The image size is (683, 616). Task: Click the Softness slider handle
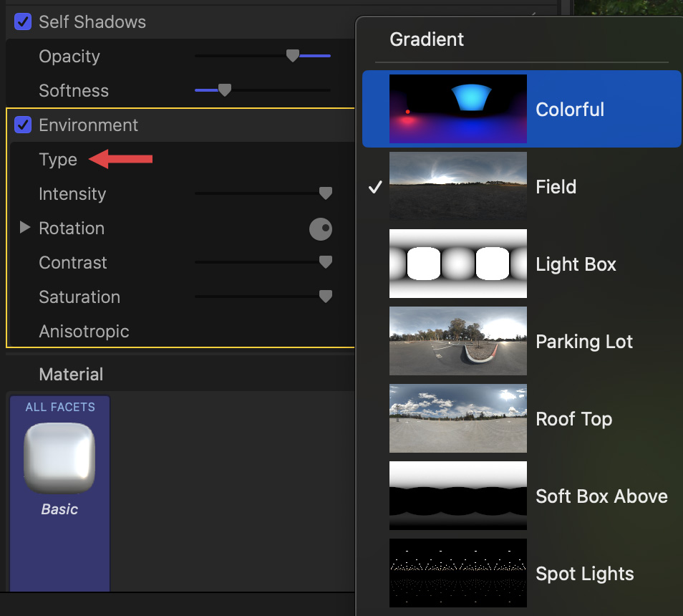[x=225, y=90]
